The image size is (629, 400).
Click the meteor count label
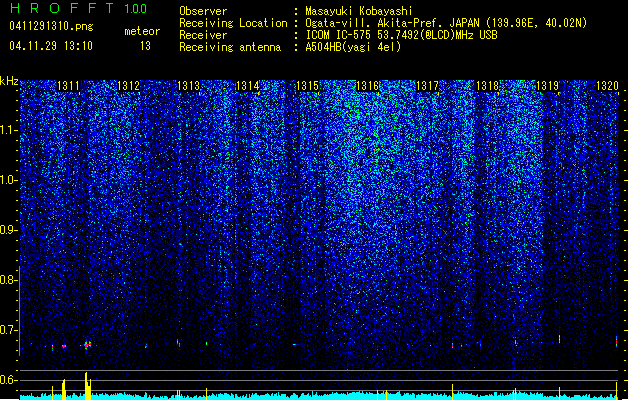coord(142,31)
